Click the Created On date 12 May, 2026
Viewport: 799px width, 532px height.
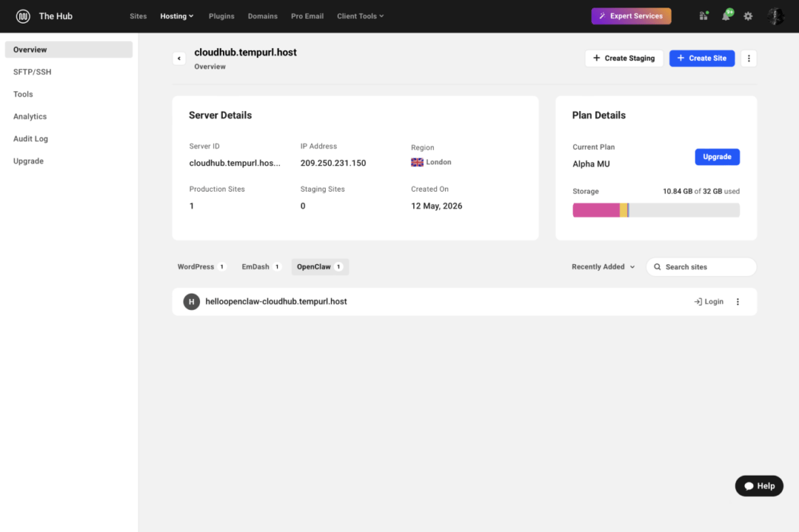437,205
